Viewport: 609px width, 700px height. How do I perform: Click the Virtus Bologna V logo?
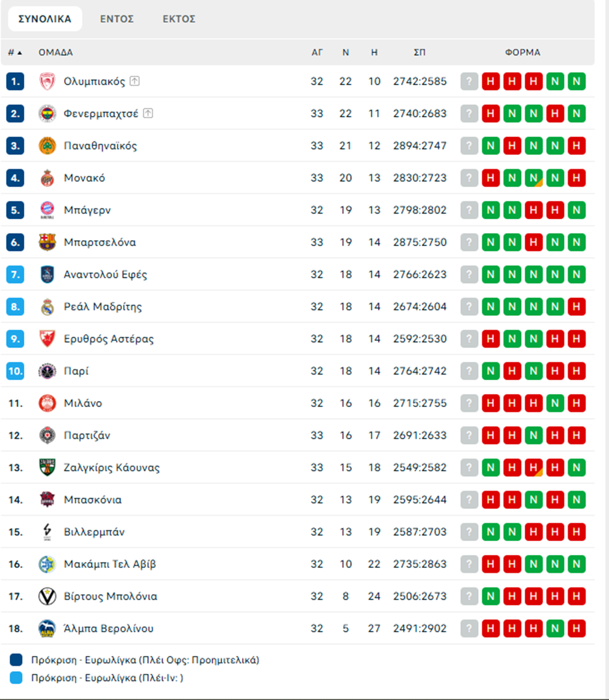[x=47, y=596]
